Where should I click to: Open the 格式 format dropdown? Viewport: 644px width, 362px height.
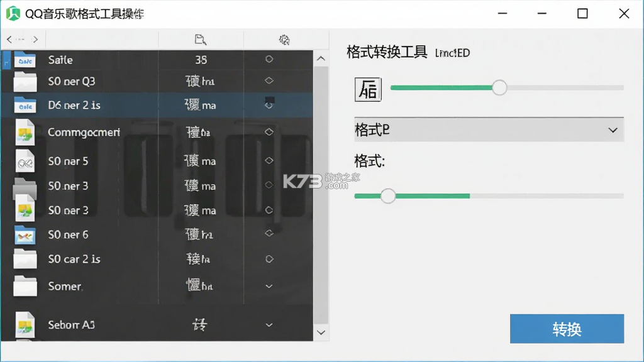(489, 130)
